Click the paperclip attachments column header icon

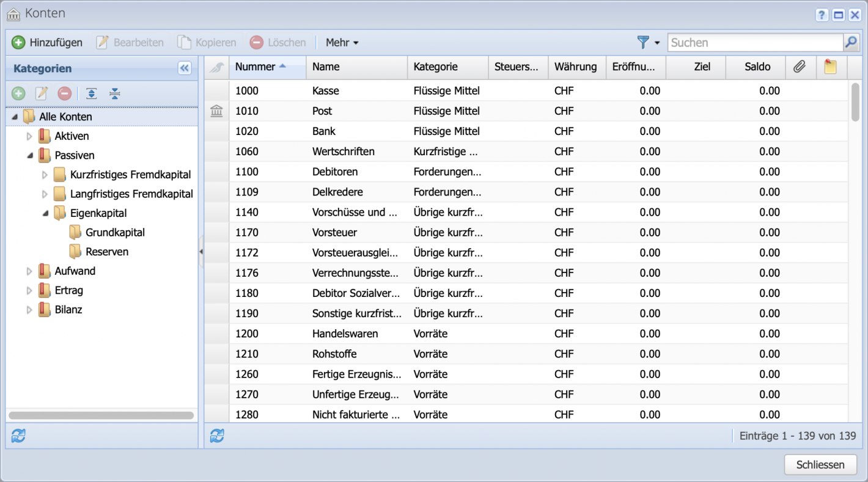(801, 67)
